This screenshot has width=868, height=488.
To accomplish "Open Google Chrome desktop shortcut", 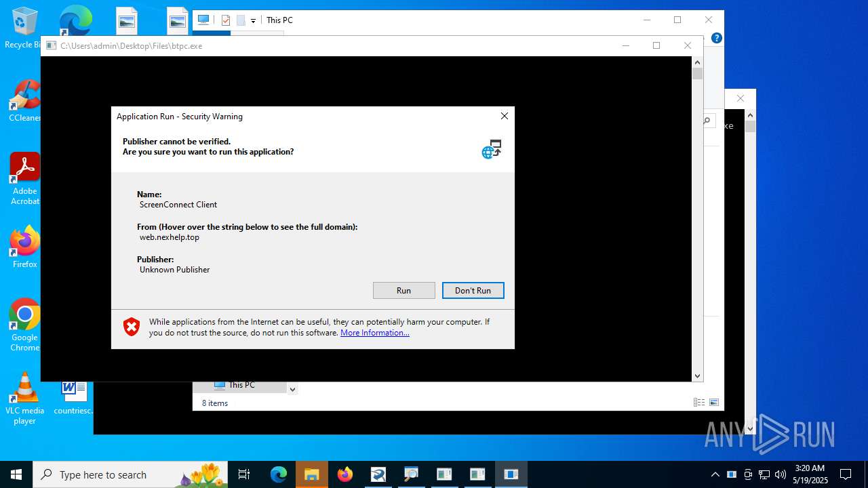I will 25,325.
